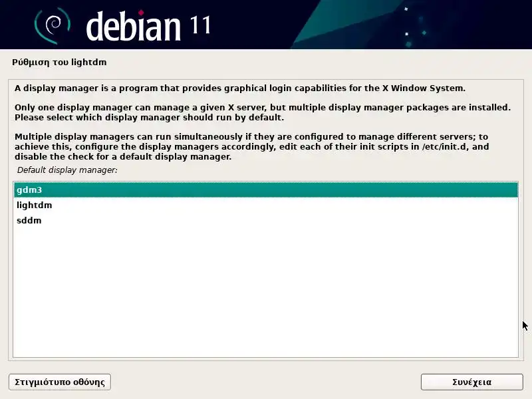This screenshot has width=532, height=399.
Task: Click the empty area below sddm entry
Action: 265,292
